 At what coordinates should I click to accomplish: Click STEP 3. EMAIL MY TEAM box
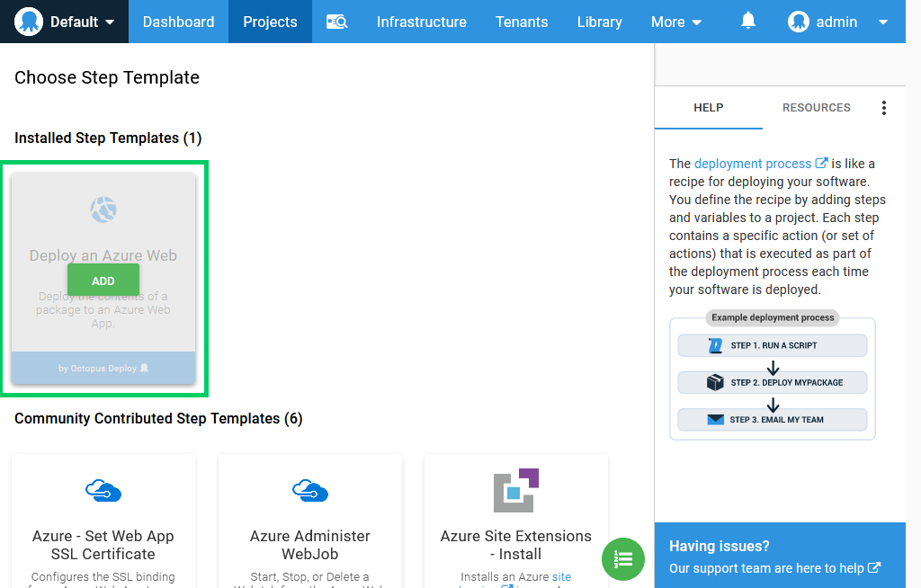[773, 419]
